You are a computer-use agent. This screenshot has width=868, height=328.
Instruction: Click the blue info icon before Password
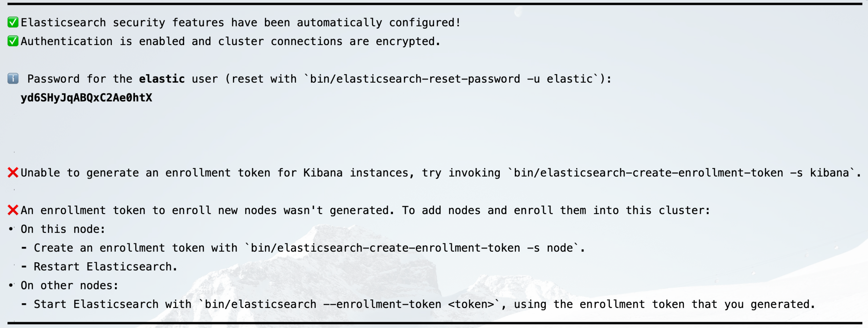click(13, 79)
